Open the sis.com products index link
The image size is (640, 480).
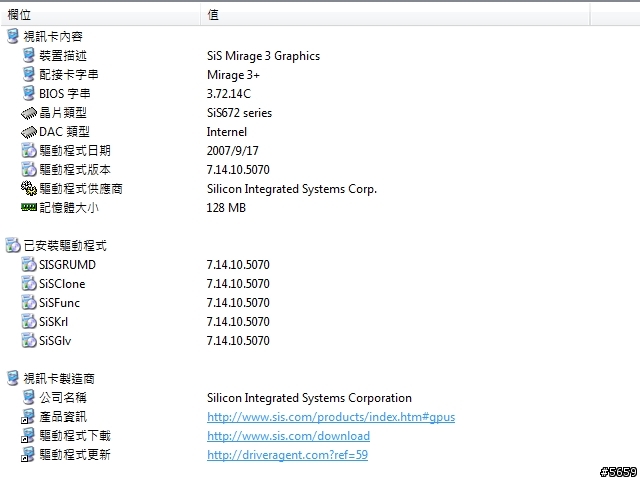click(331, 417)
